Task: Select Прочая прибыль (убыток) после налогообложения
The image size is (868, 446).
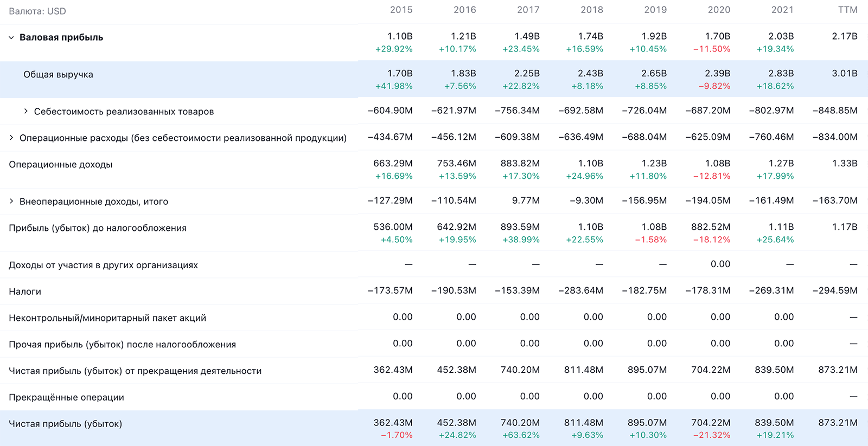Action: (122, 345)
